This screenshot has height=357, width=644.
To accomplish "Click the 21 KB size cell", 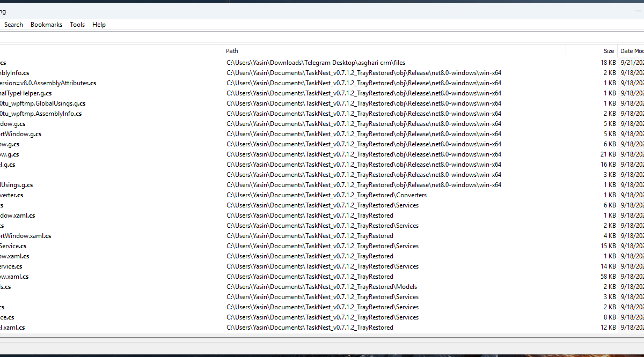I will [608, 154].
